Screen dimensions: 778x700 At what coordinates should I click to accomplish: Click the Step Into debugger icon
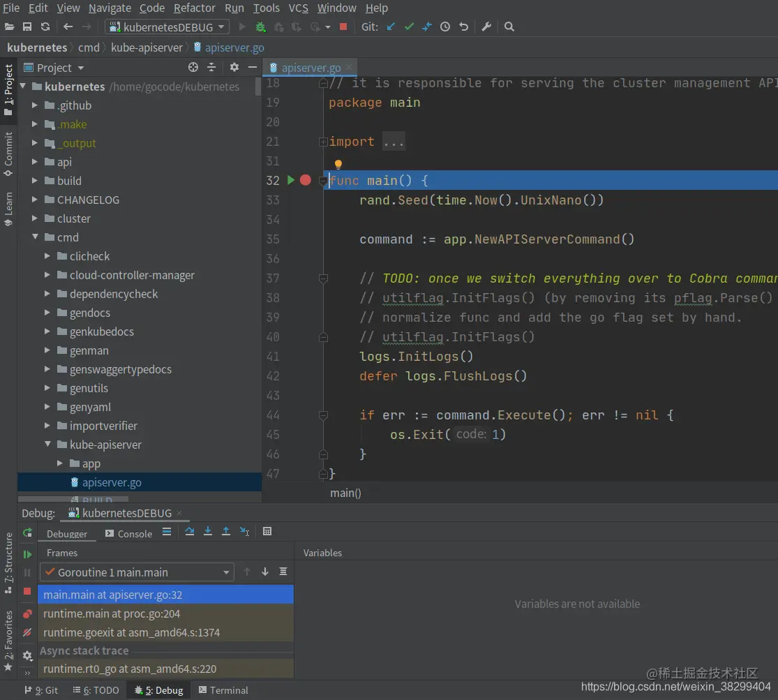click(x=208, y=532)
